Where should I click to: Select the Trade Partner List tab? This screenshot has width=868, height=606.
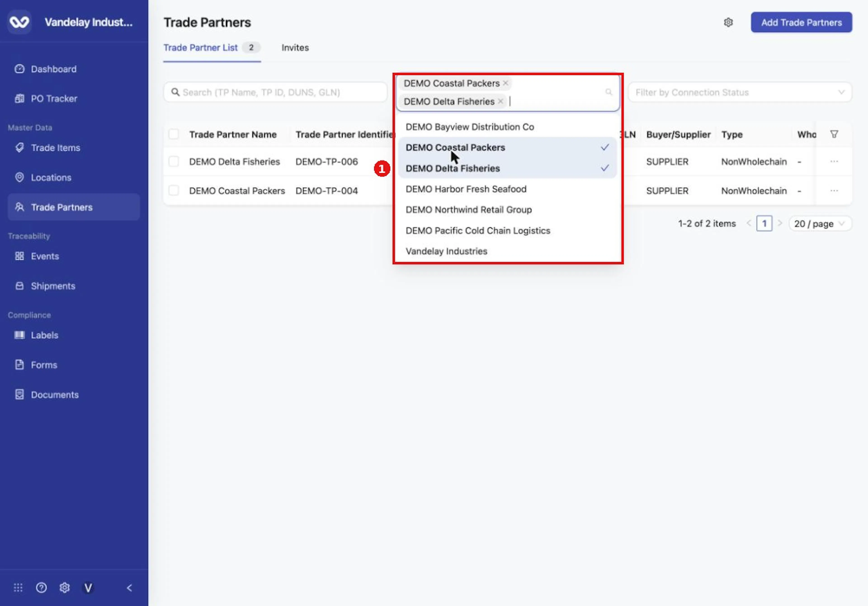(212, 48)
